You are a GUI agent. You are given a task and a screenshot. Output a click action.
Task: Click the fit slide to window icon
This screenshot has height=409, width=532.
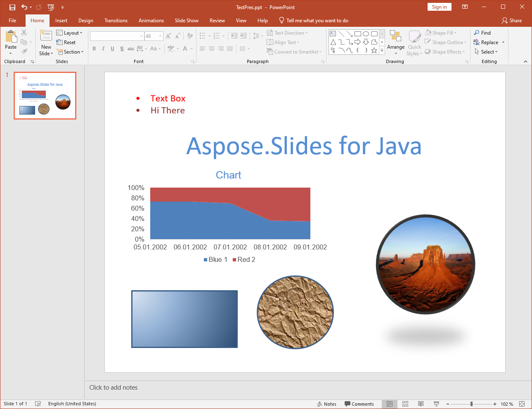522,404
